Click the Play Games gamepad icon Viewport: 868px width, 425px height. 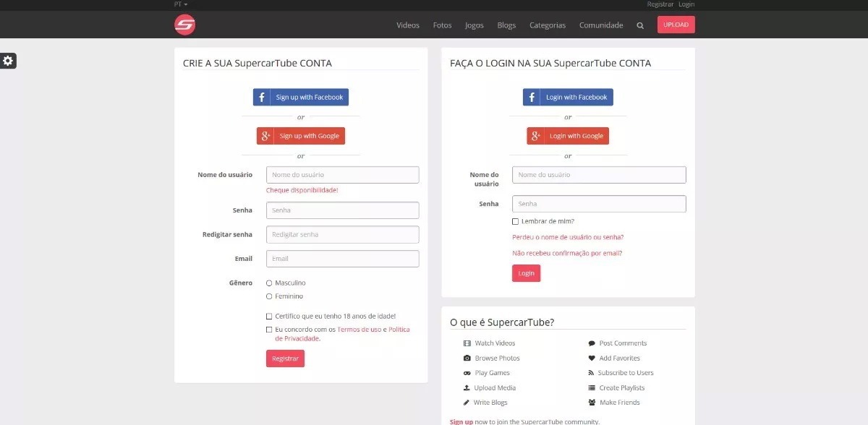click(467, 373)
